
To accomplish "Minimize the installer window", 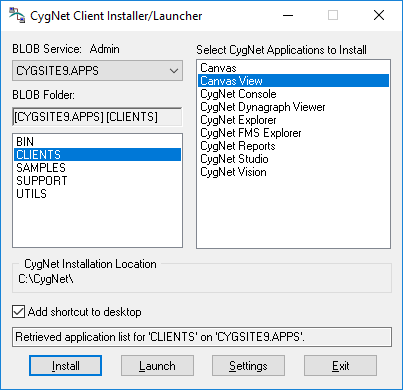I will (x=288, y=15).
